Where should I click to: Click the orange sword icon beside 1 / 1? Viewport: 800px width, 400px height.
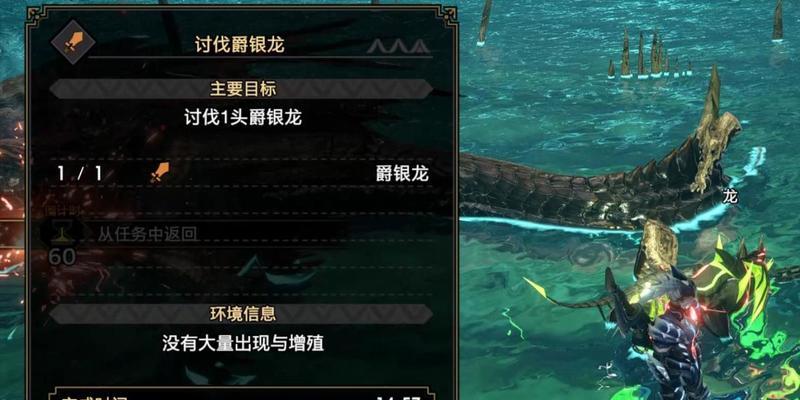point(160,173)
